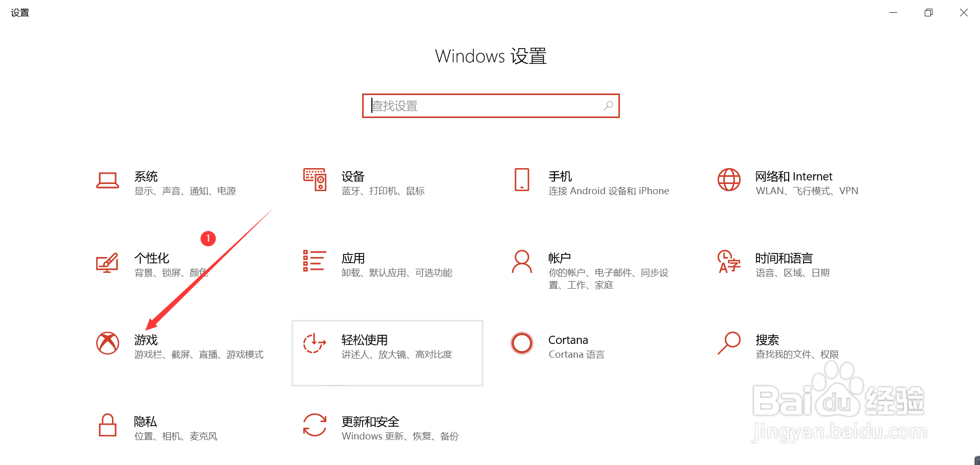
Task: Open the 帐户 settings title
Action: pyautogui.click(x=560, y=259)
